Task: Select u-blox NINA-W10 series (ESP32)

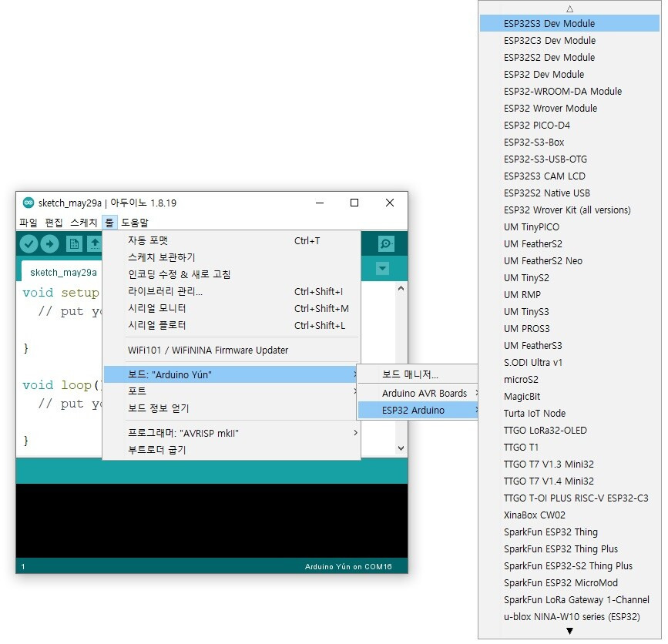Action: (x=569, y=617)
